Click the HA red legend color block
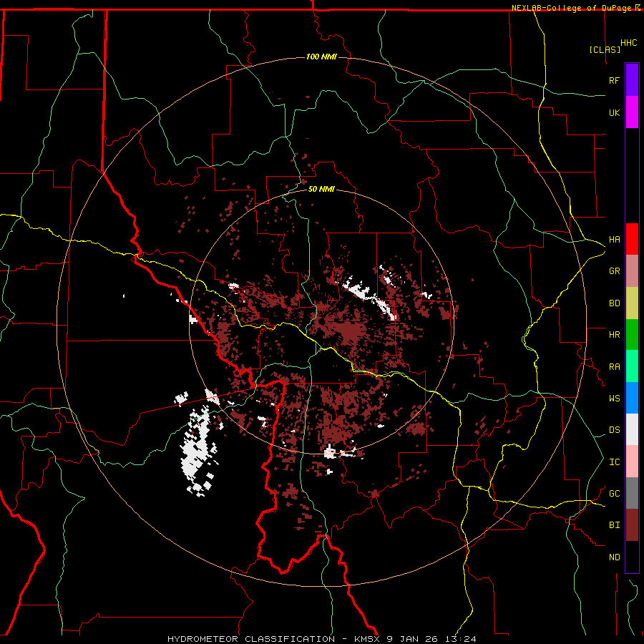This screenshot has width=644, height=644. (x=632, y=239)
